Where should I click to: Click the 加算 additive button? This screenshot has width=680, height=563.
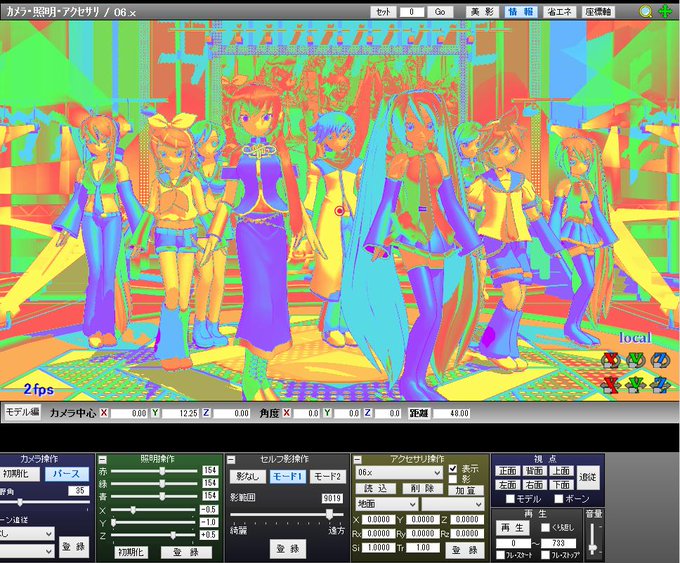[466, 490]
